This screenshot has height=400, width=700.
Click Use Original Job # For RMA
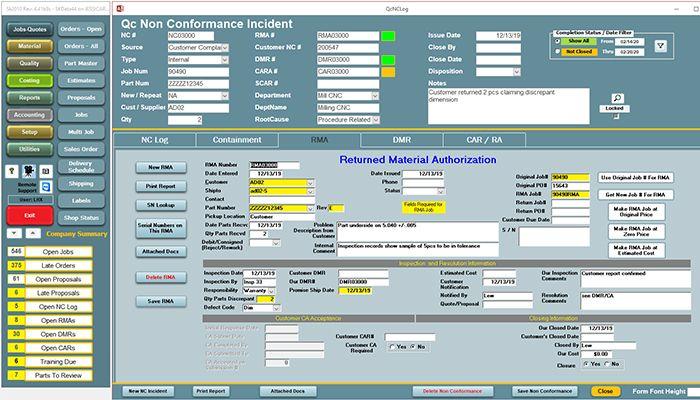[x=636, y=178]
